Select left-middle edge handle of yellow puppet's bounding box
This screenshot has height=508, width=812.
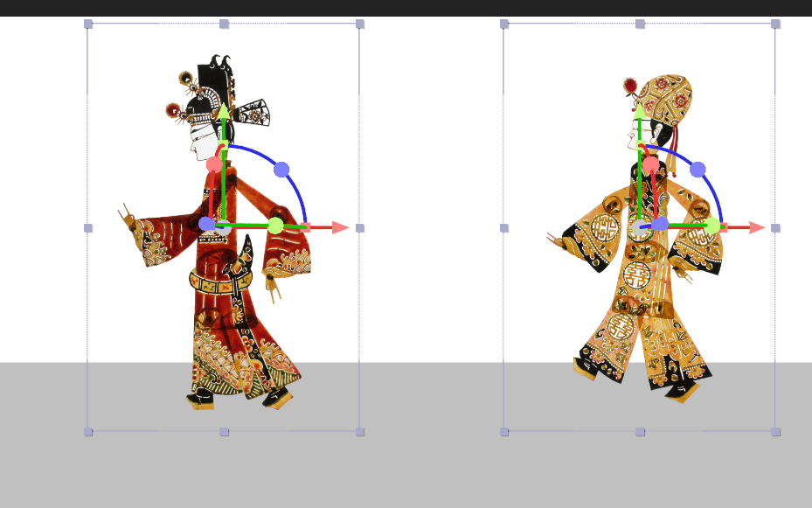click(x=504, y=228)
